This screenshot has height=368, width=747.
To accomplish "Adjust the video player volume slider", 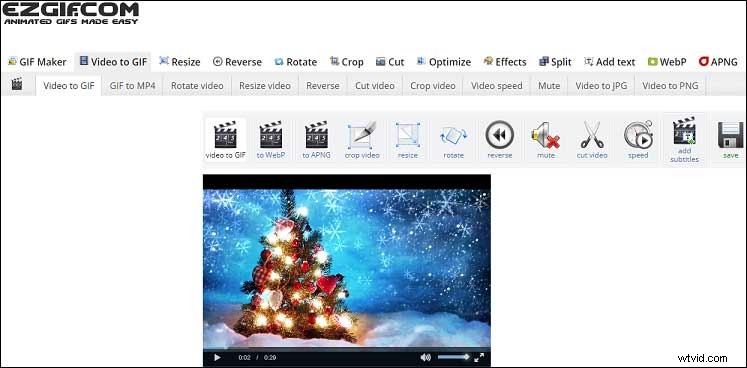I will (x=453, y=357).
